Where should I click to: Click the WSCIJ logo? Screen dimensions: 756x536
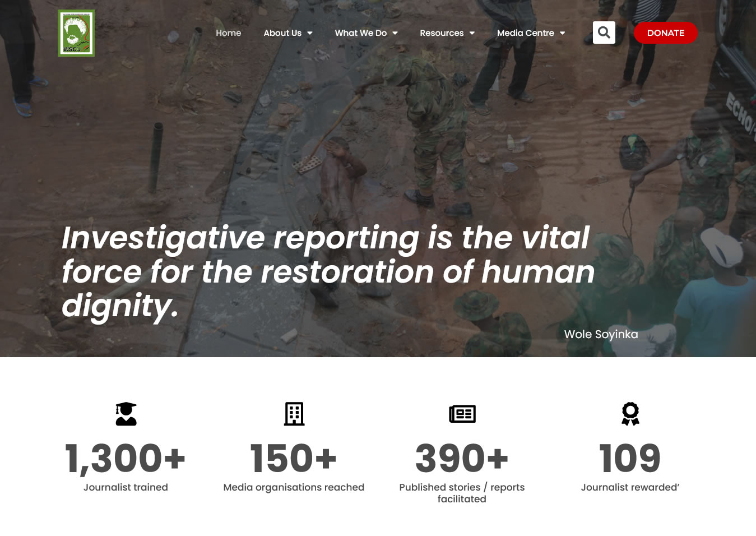coord(76,33)
